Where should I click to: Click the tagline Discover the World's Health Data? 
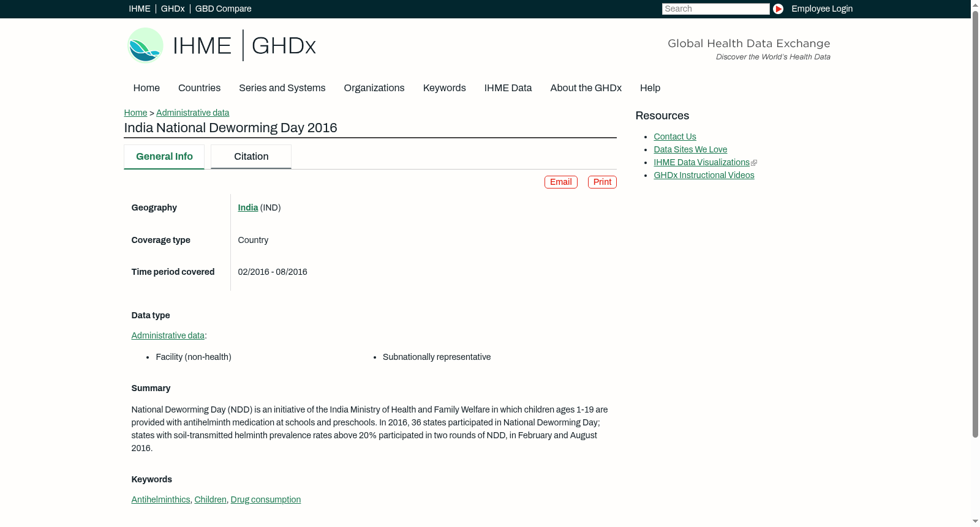pyautogui.click(x=773, y=57)
